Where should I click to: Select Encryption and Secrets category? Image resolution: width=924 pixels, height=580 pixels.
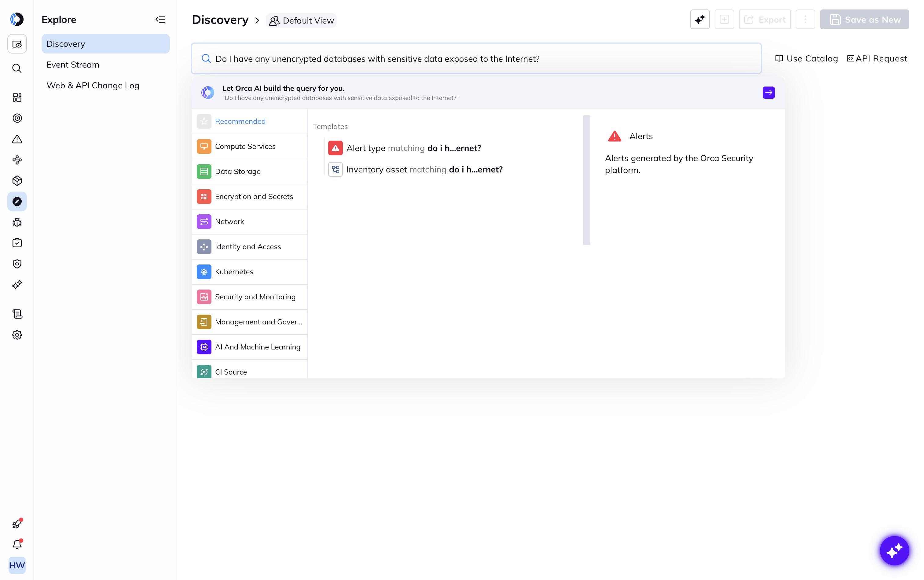250,196
